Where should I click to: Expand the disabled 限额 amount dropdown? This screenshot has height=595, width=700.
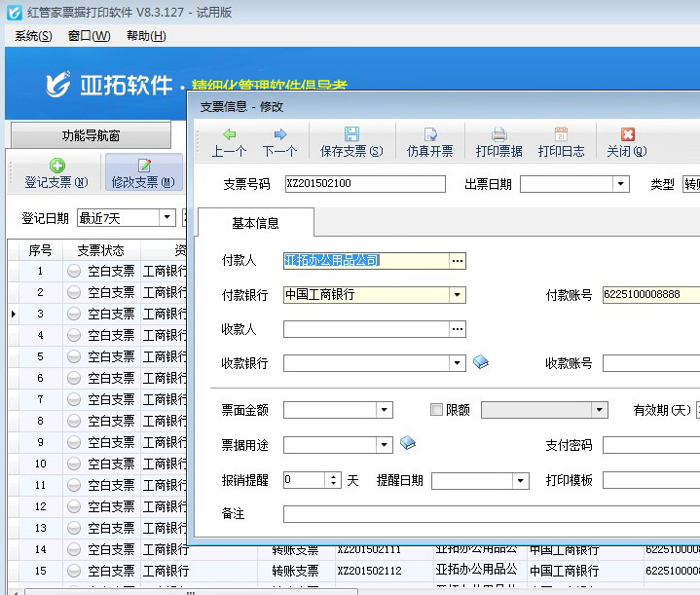(599, 410)
